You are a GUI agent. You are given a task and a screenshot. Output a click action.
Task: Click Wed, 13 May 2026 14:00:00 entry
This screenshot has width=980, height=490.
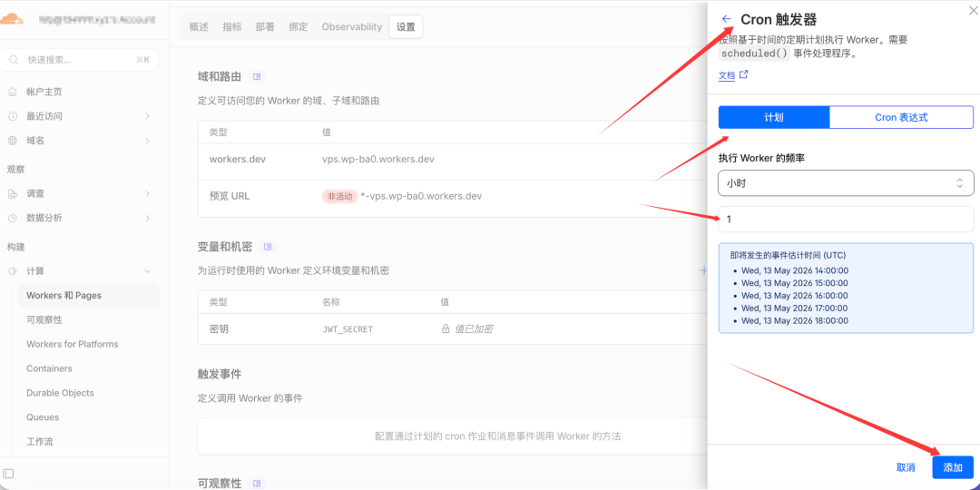[794, 270]
